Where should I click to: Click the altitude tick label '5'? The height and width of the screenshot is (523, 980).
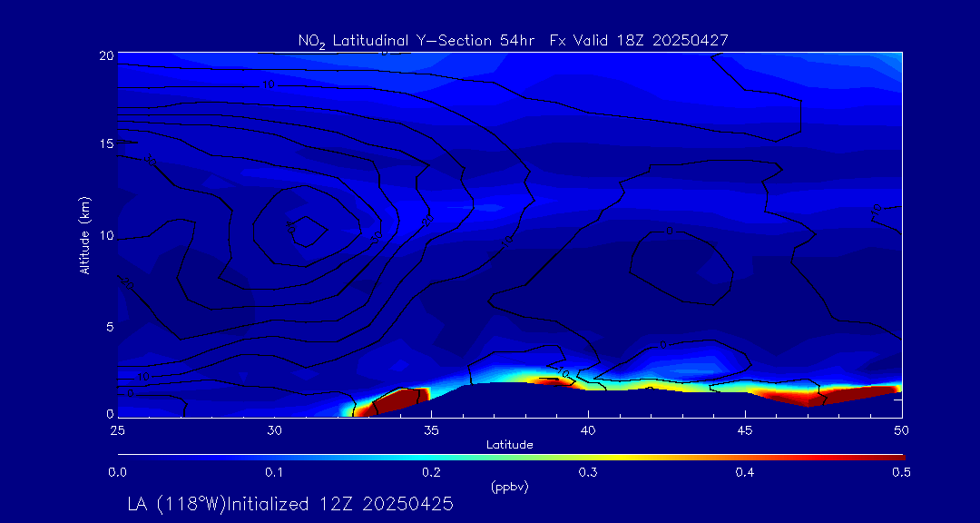pos(110,327)
